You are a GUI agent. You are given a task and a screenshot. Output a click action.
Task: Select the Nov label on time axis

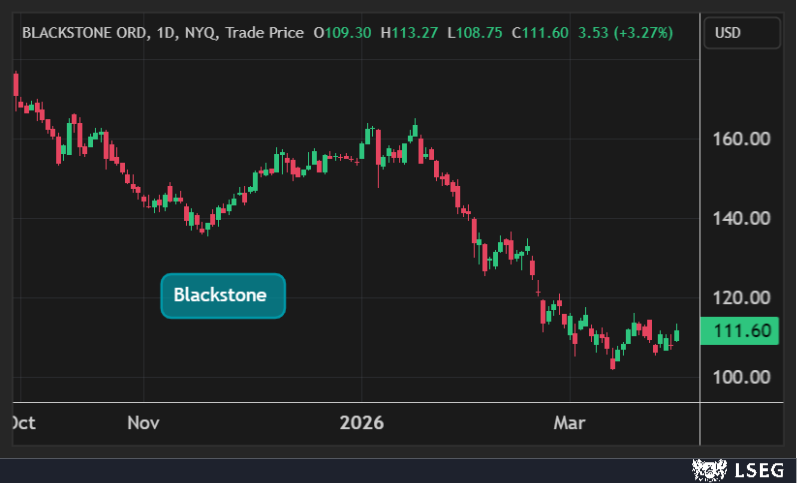(x=143, y=423)
